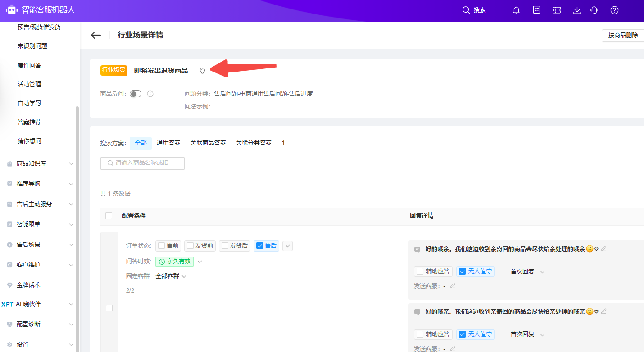
Task: Click the 行业场景 orange tag
Action: tap(113, 70)
